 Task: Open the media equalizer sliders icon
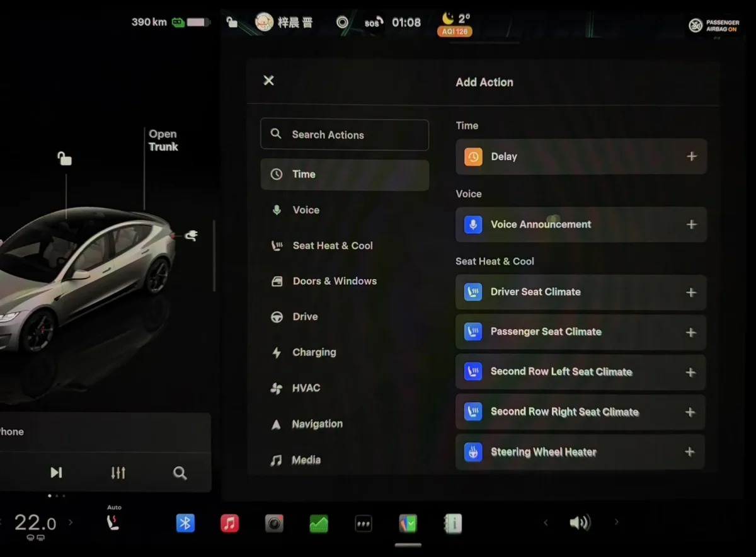118,473
